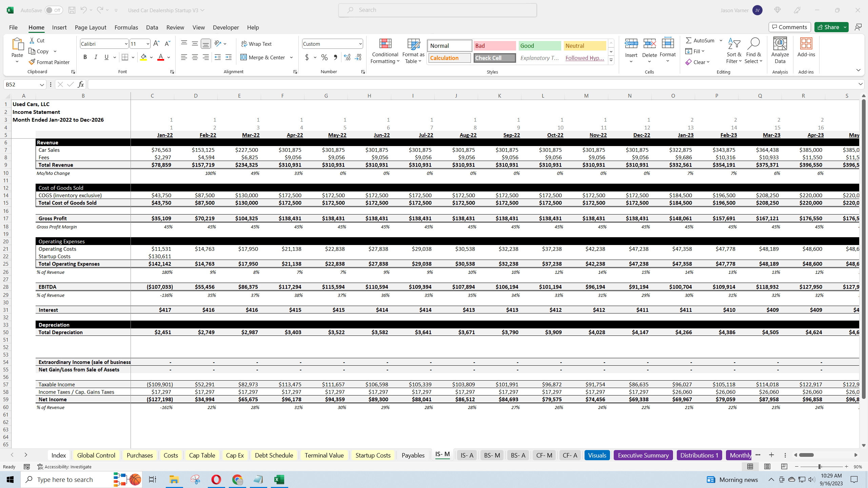The height and width of the screenshot is (488, 868).
Task: Click the Merge & Center icon
Action: click(243, 57)
